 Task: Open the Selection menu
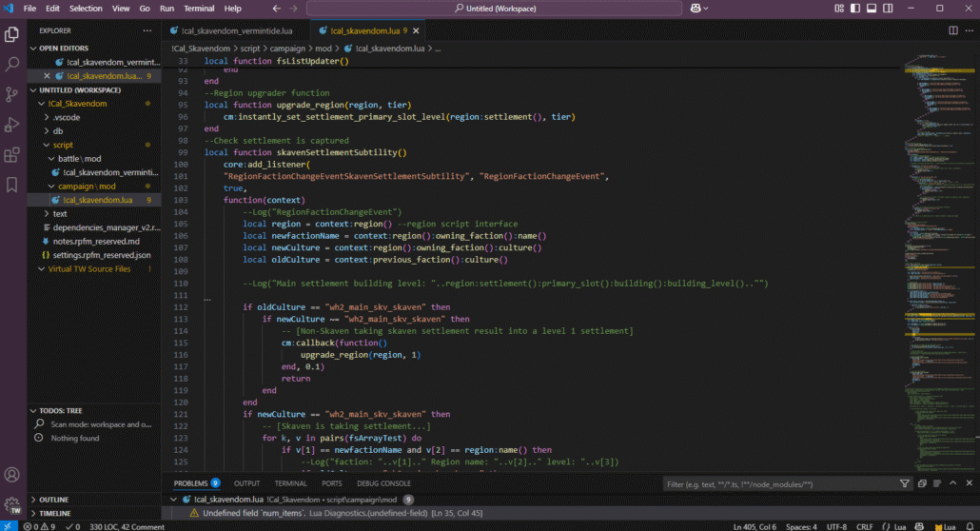point(86,9)
